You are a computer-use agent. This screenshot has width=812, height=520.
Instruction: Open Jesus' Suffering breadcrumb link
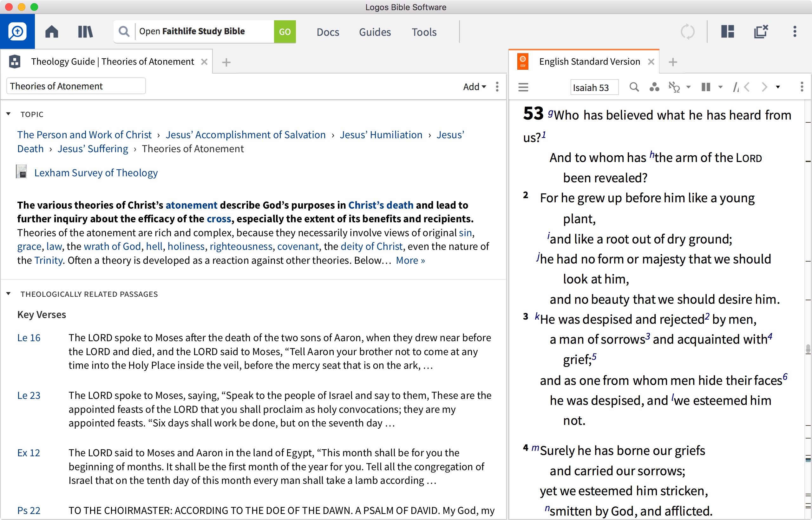[93, 149]
